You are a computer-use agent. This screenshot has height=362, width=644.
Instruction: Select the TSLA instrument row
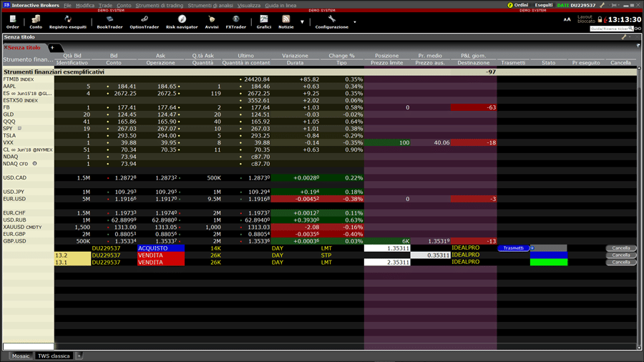[x=320, y=135]
